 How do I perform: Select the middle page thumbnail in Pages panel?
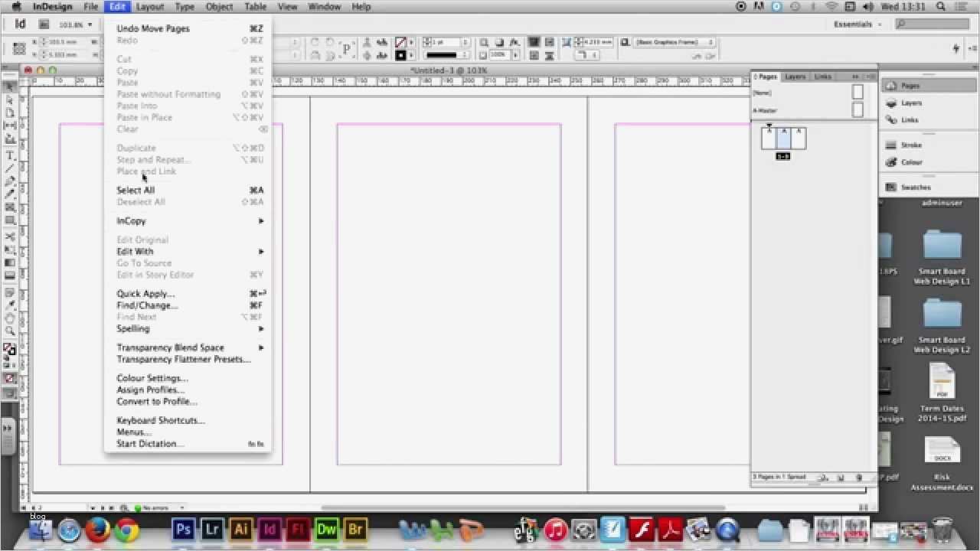[783, 138]
